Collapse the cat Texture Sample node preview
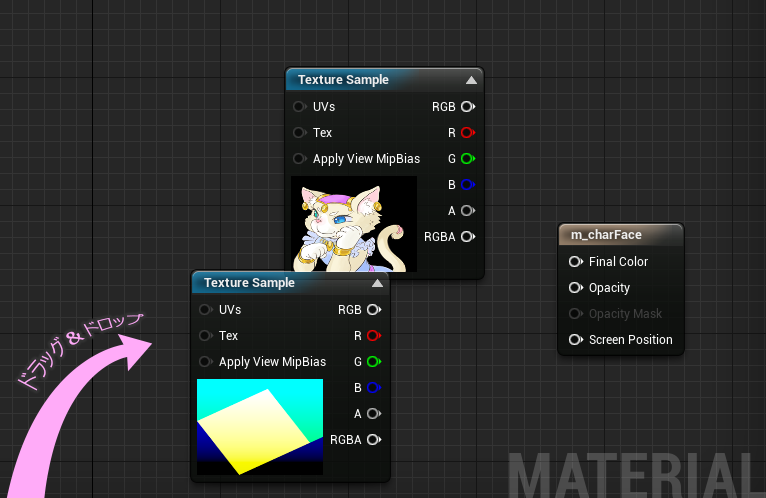 coord(471,80)
